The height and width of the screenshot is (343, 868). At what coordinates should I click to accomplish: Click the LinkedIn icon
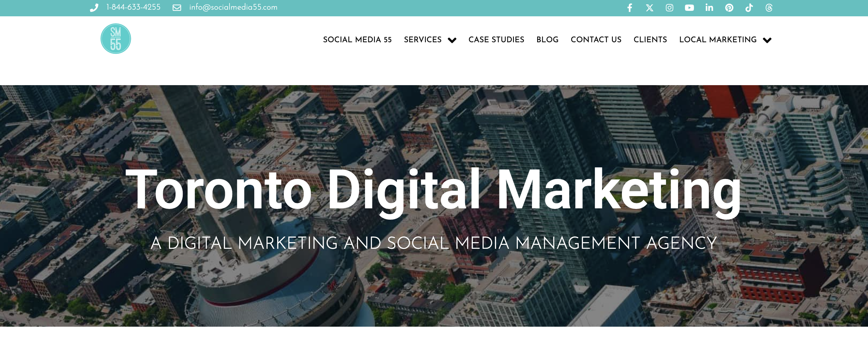coord(709,8)
